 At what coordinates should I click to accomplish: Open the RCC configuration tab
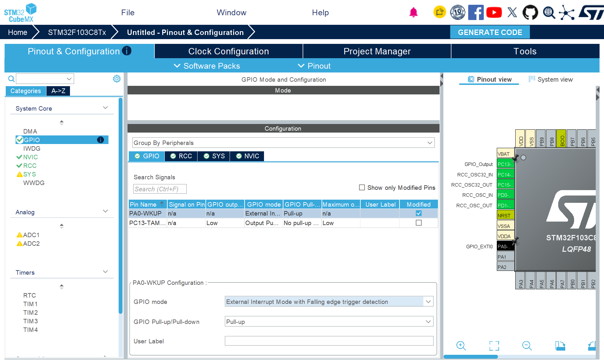[181, 156]
